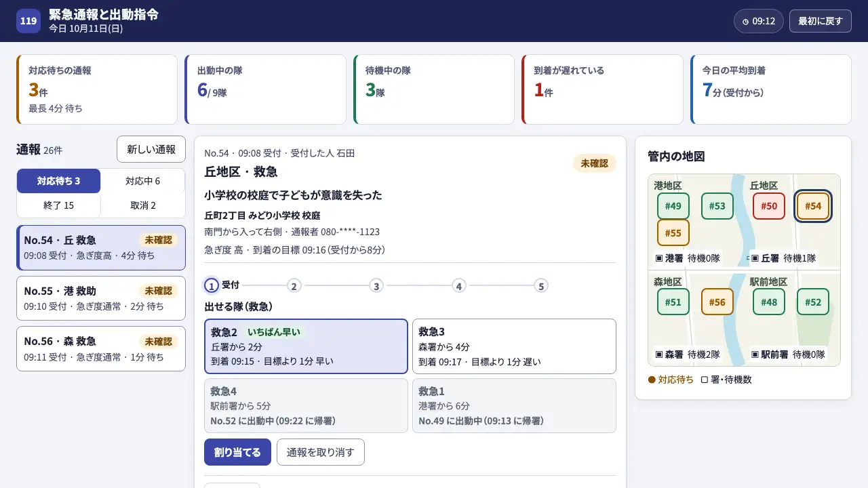Select map marker #55 in 港地区
Screen dimensions: 868x488
pyautogui.click(x=673, y=232)
